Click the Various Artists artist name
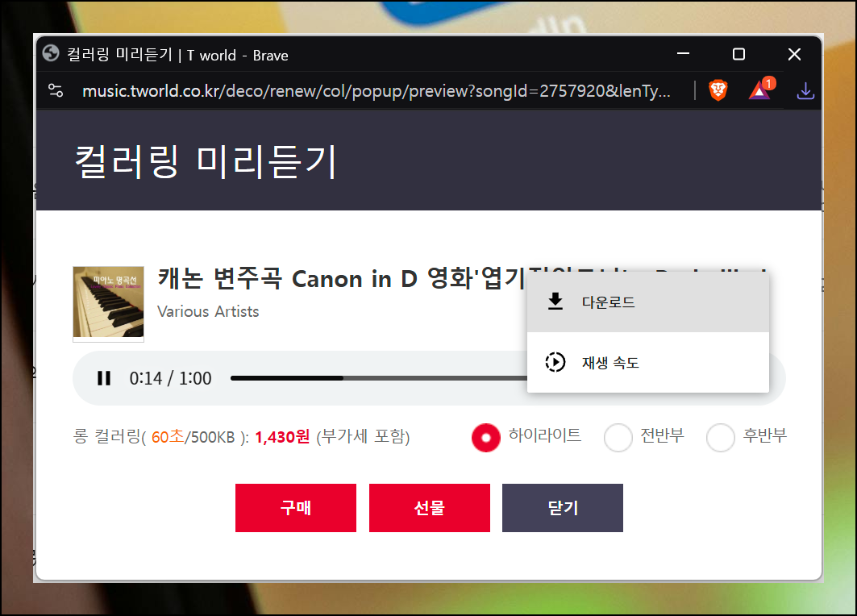857x616 pixels. point(208,311)
